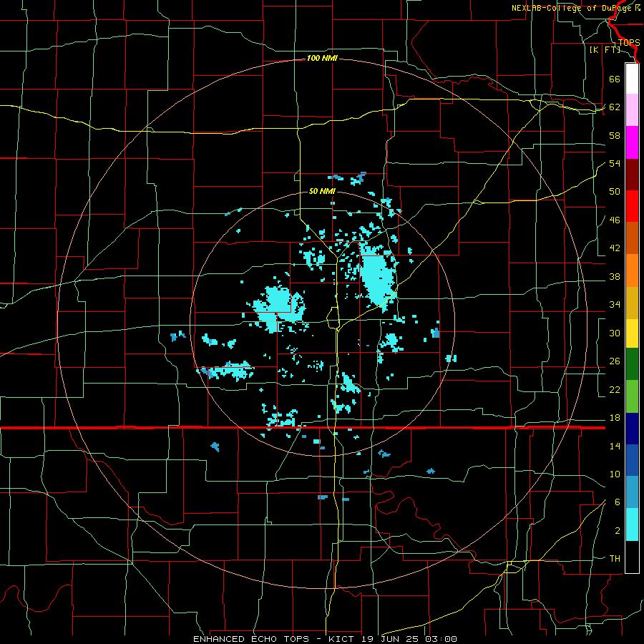
Task: Click the '62' legend value
Action: click(615, 107)
